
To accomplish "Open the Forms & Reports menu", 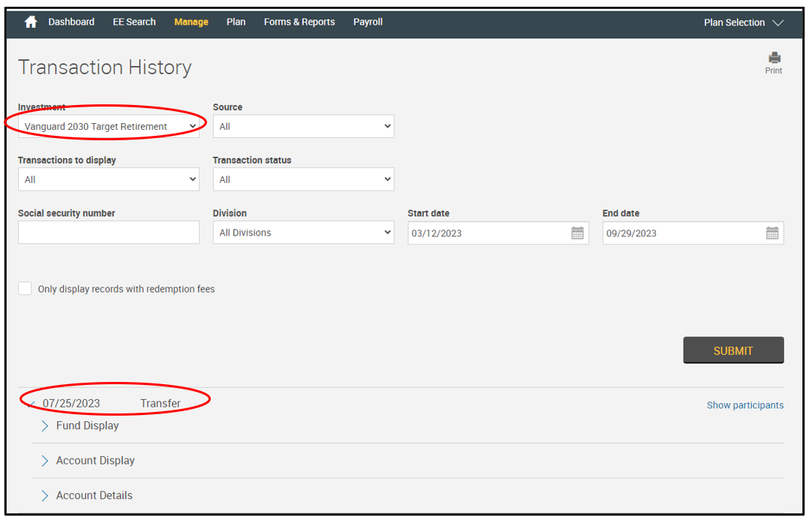I will 299,23.
